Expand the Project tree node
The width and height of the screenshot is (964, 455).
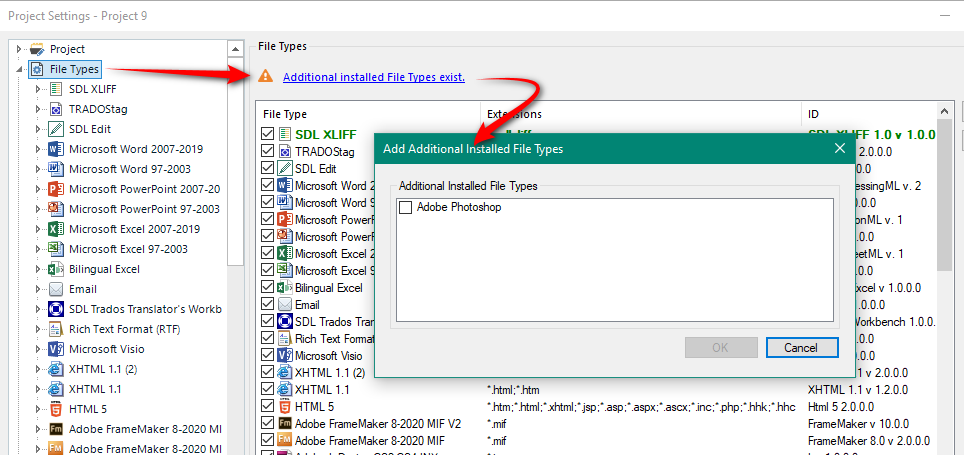[x=18, y=49]
